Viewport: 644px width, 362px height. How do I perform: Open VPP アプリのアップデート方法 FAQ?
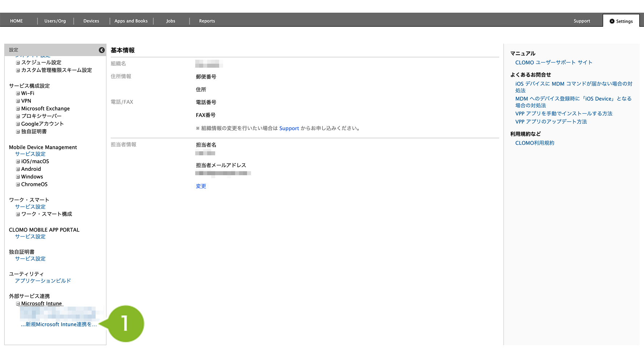coord(551,122)
